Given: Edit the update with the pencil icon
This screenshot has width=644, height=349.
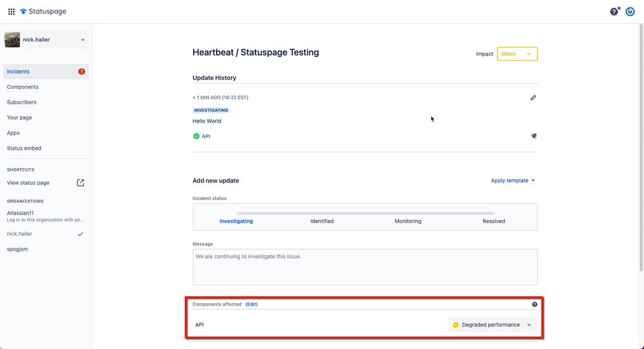Looking at the screenshot, I should pyautogui.click(x=533, y=97).
